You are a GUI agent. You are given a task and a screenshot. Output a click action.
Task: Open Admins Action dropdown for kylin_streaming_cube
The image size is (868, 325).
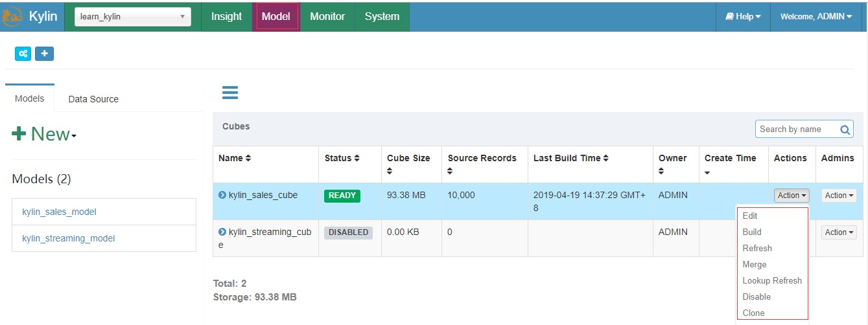tap(839, 232)
